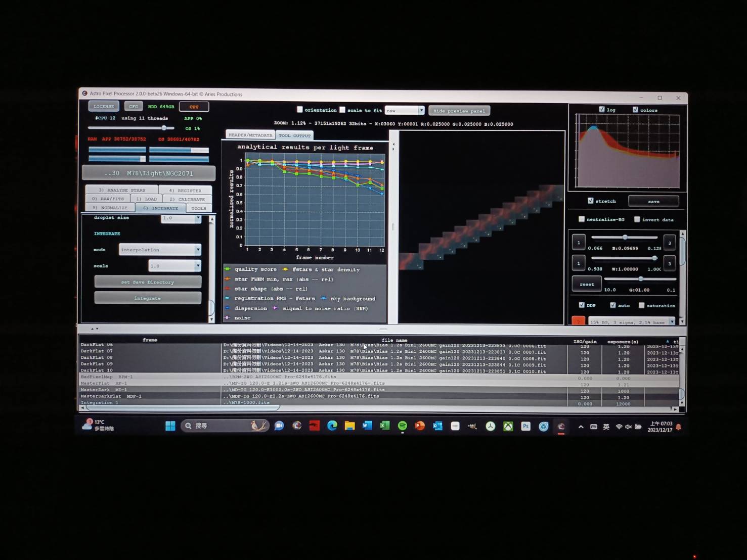Click the CFG configuration icon
This screenshot has height=560, width=747.
pos(133,106)
